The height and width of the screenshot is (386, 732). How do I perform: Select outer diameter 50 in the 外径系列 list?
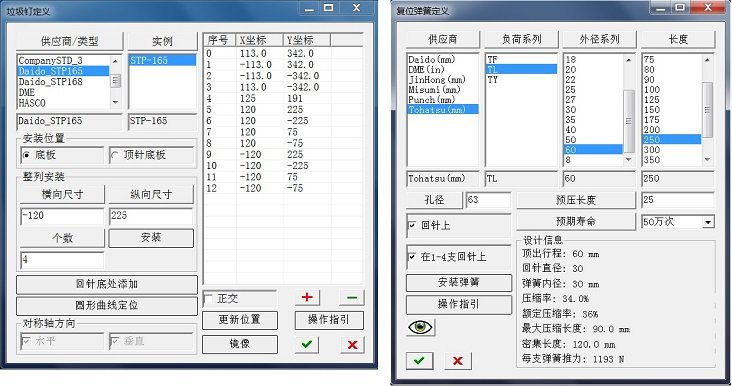[593, 140]
